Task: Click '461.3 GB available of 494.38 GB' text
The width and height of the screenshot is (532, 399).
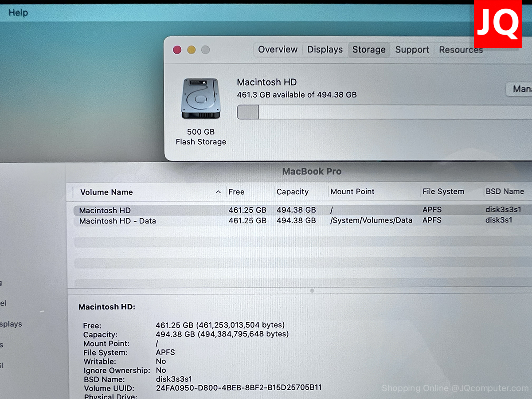Action: click(297, 94)
